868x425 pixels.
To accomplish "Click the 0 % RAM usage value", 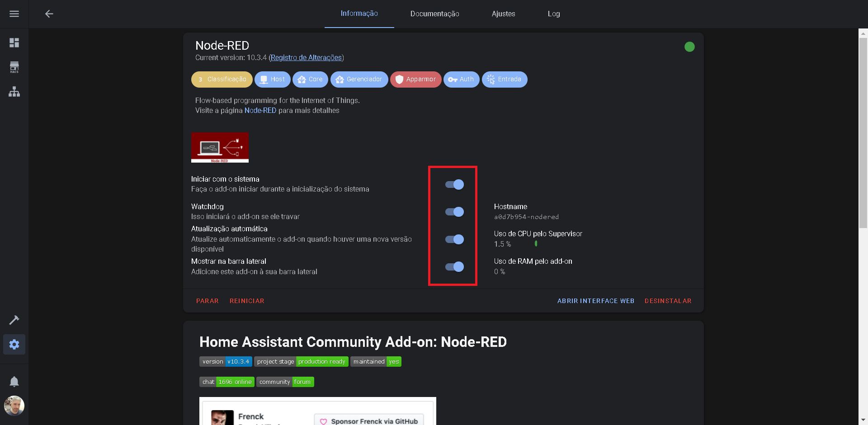I will [500, 272].
